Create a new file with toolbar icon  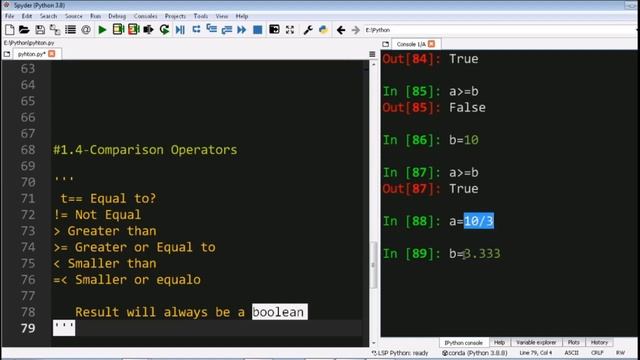[9, 29]
